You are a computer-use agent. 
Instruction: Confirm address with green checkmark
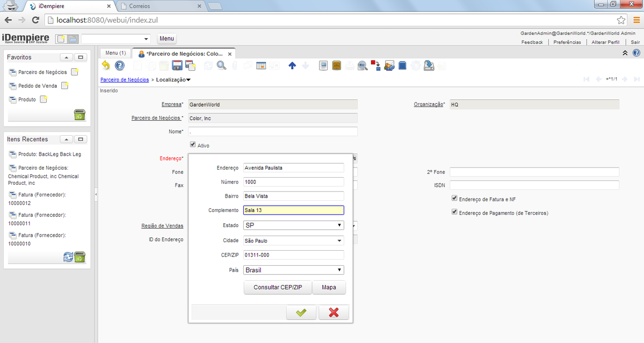click(x=301, y=312)
